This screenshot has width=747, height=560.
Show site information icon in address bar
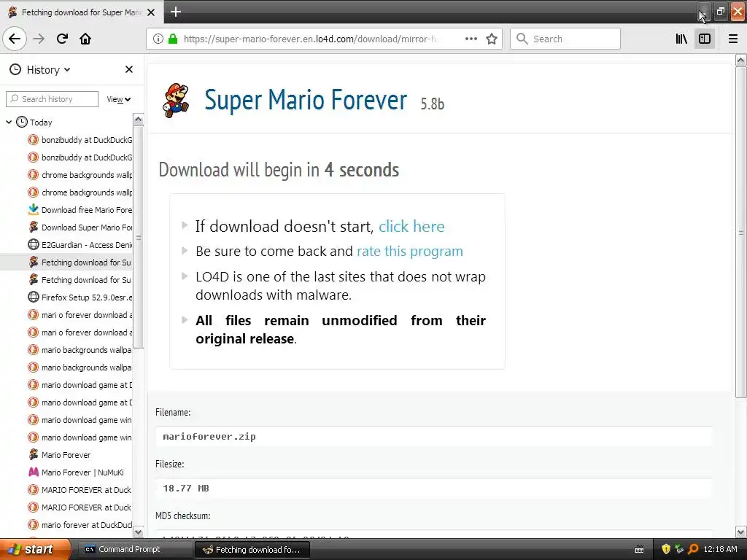point(158,39)
